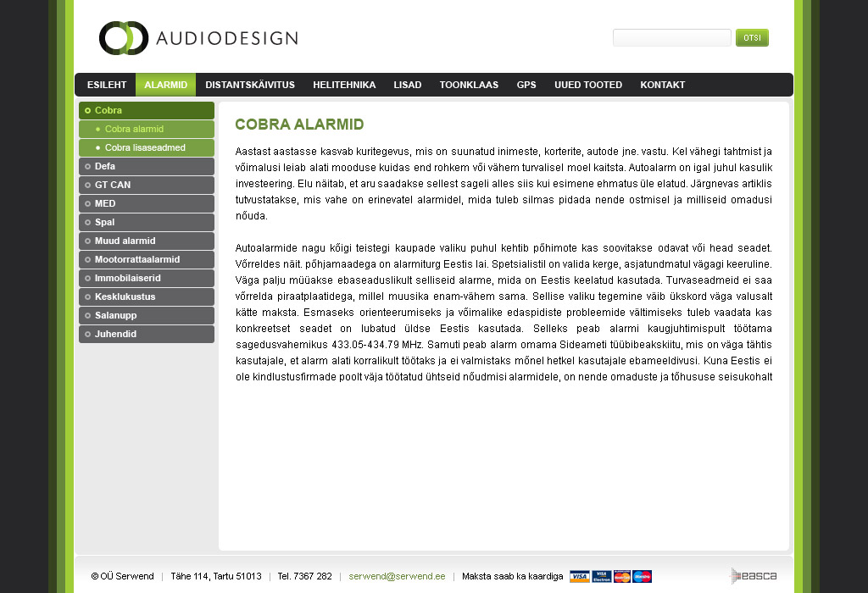Open the MED sidebar category
The width and height of the screenshot is (868, 593).
click(147, 203)
